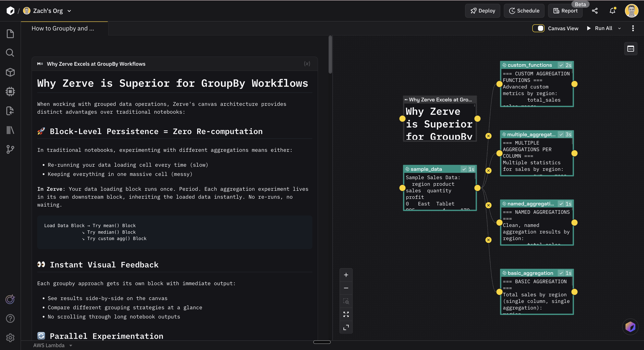
Task: Click the Run All button
Action: tap(599, 28)
